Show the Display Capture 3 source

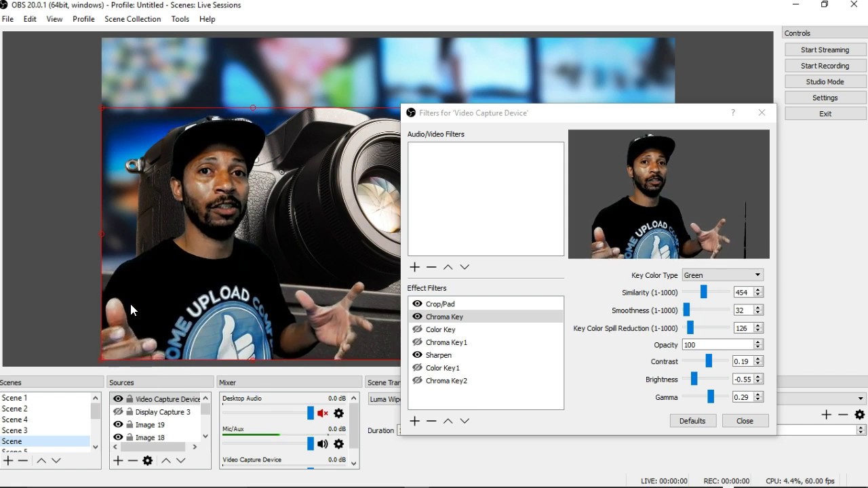pyautogui.click(x=118, y=412)
